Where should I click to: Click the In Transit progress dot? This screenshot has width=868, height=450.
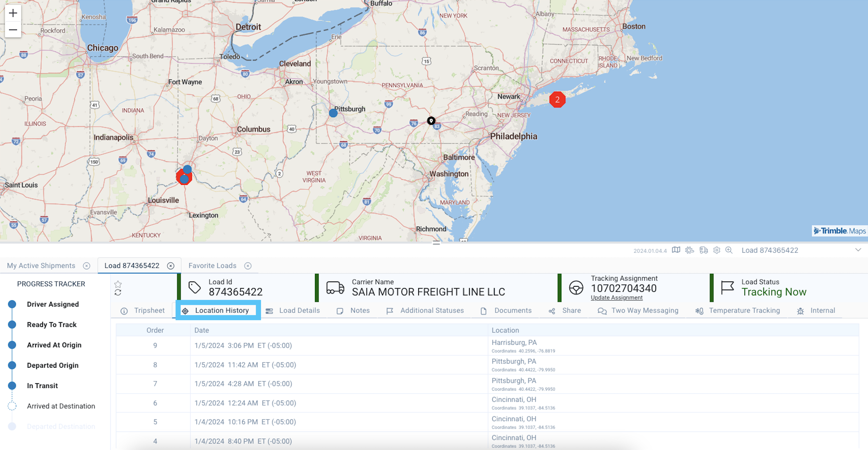pos(12,385)
